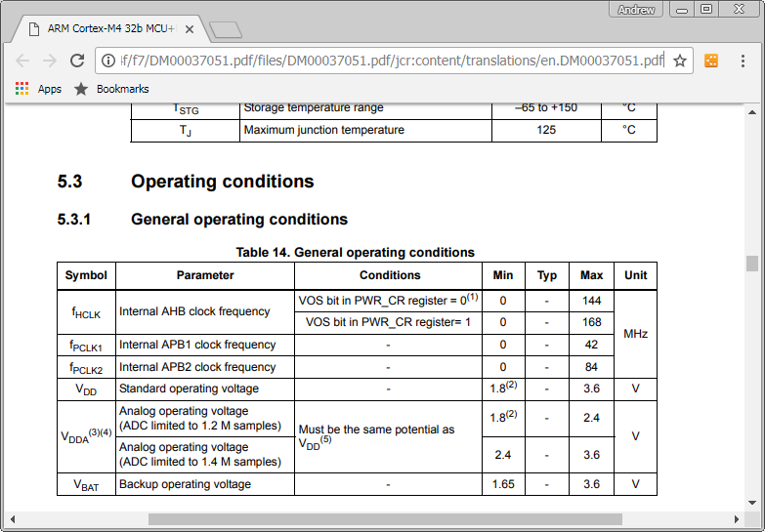
Task: Open a new tab button
Action: [226, 29]
